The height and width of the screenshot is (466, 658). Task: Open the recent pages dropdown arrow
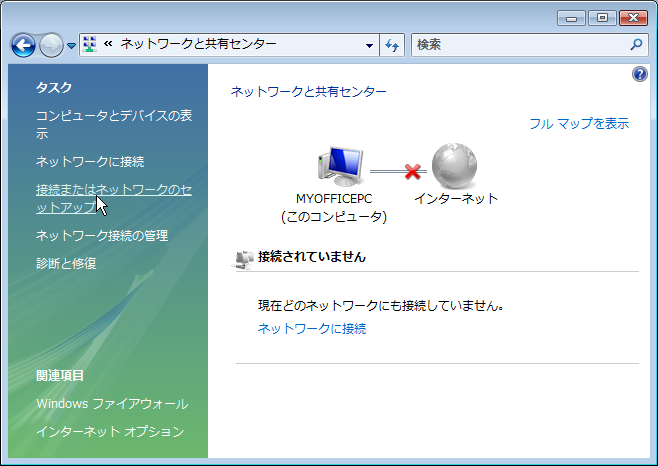(x=71, y=45)
